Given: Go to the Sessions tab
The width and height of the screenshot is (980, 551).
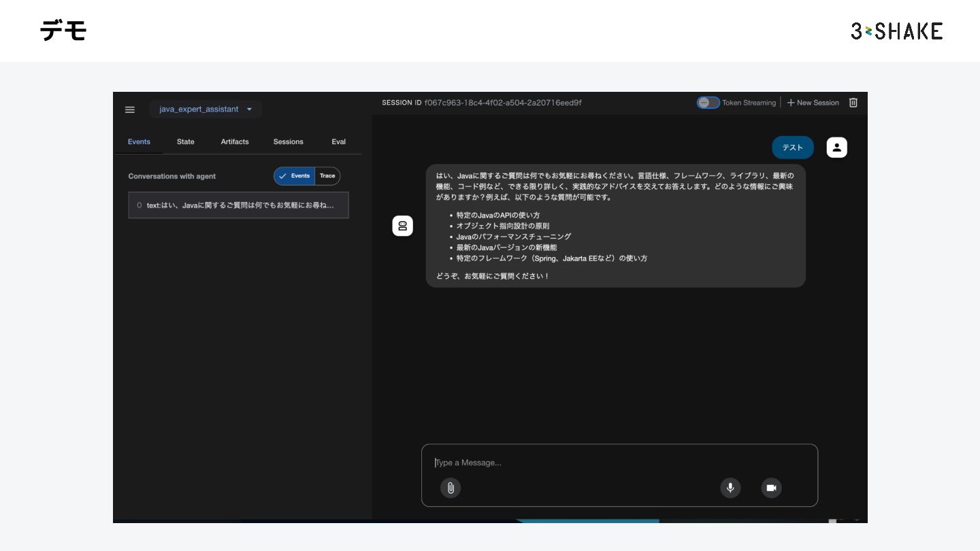Looking at the screenshot, I should point(289,141).
